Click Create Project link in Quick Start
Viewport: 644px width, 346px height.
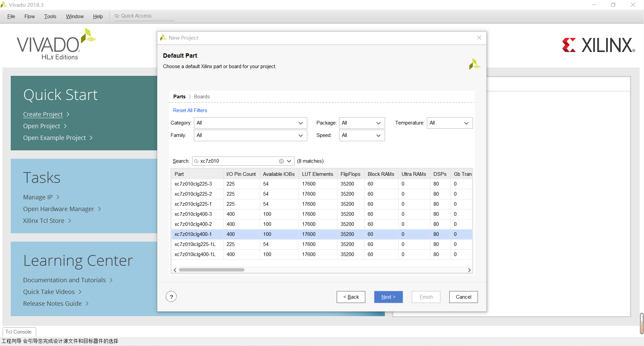(x=43, y=114)
